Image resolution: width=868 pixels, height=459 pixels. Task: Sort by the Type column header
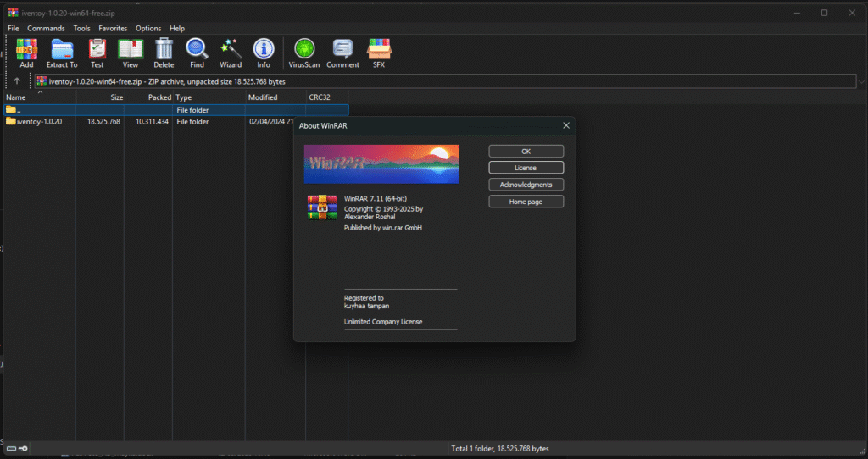[x=209, y=97]
